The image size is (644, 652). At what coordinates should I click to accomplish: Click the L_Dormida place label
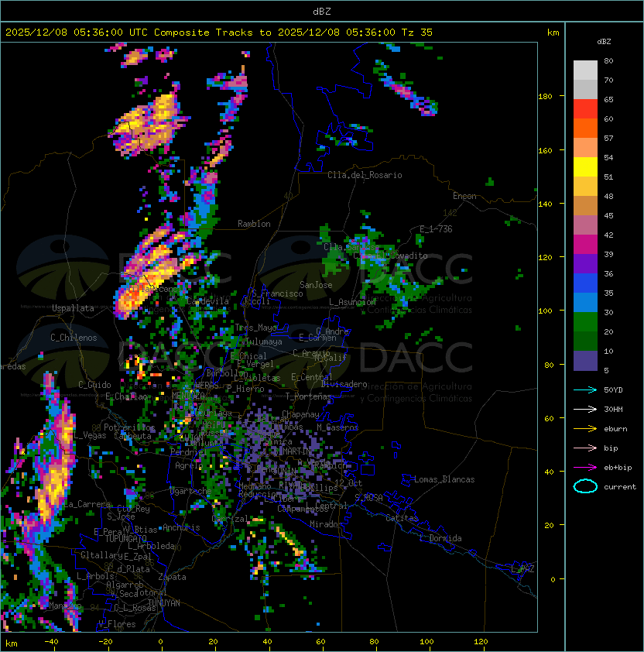[440, 538]
